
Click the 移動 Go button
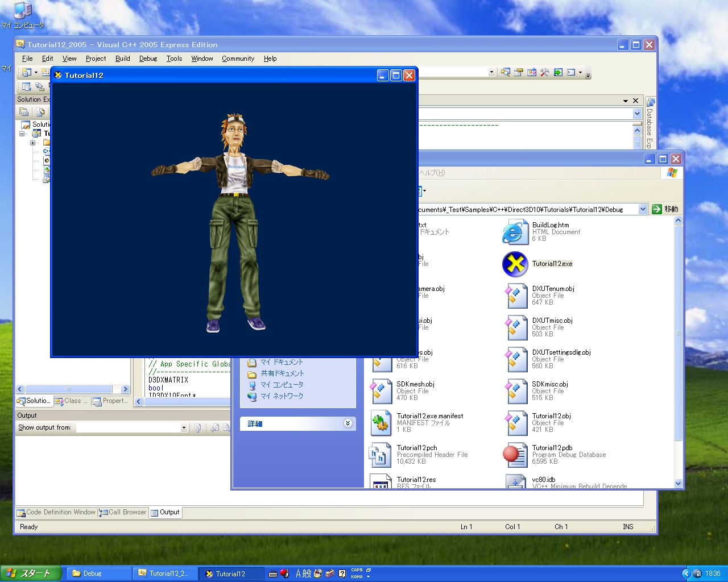[665, 209]
